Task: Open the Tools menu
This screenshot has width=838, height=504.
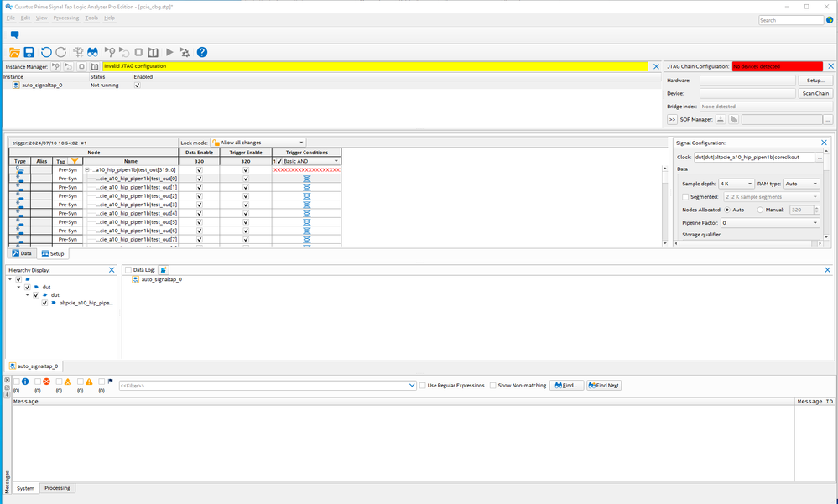Action: (x=91, y=18)
